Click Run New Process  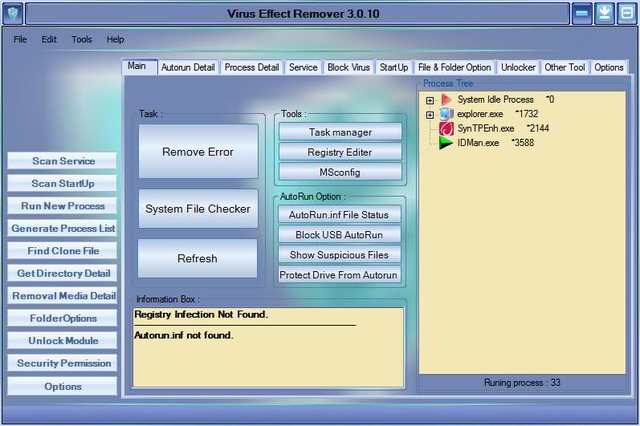coord(62,206)
